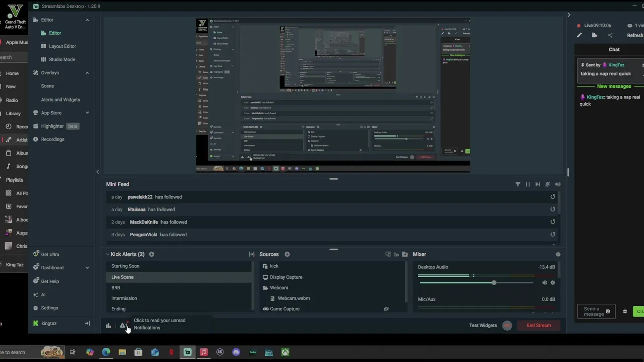The image size is (644, 362).
Task: Log out next to kingtaz account
Action: pyautogui.click(x=87, y=323)
